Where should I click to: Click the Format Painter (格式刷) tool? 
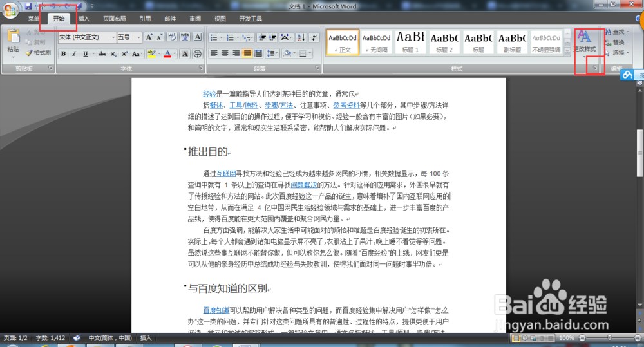coord(38,53)
